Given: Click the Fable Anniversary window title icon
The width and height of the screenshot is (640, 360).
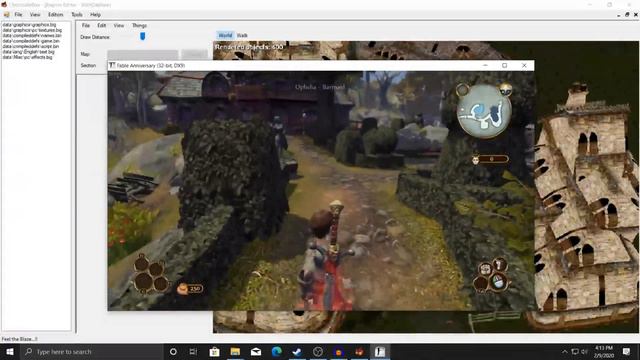Looking at the screenshot, I should pos(112,65).
